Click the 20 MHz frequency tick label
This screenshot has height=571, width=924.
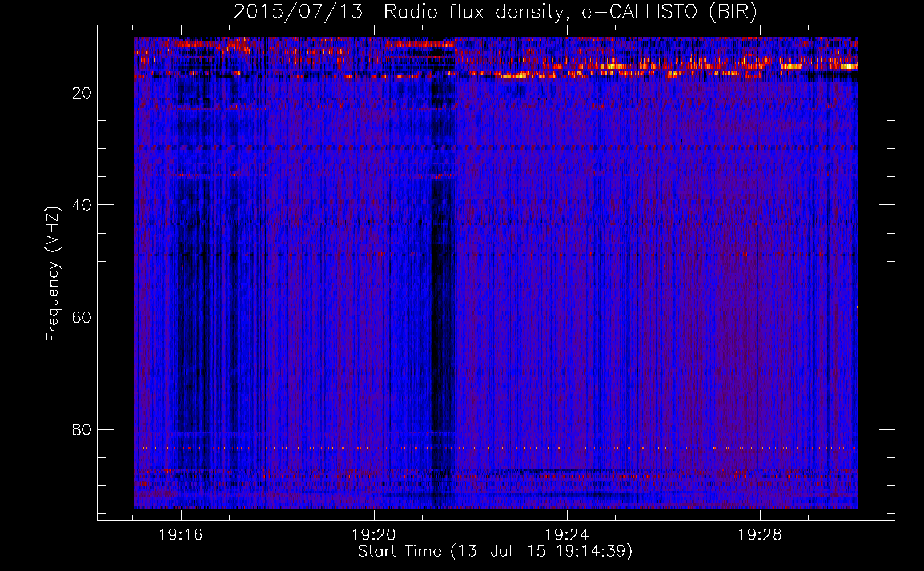tap(82, 93)
